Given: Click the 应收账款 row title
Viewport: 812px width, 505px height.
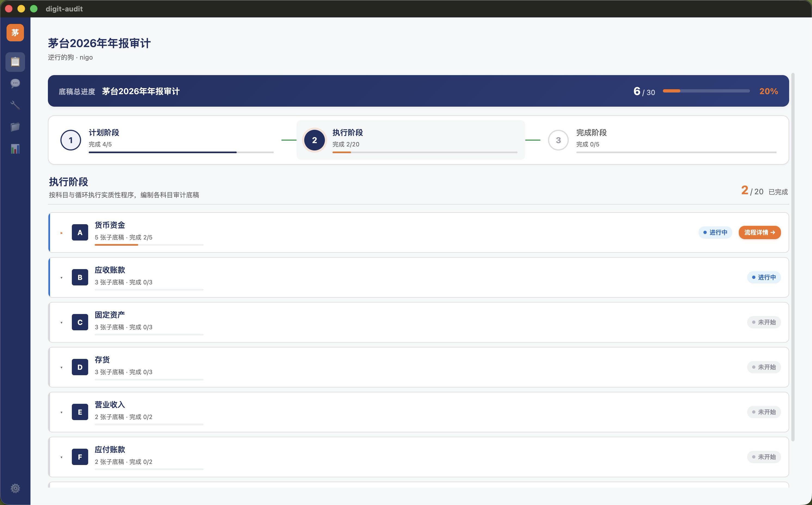Looking at the screenshot, I should 110,270.
